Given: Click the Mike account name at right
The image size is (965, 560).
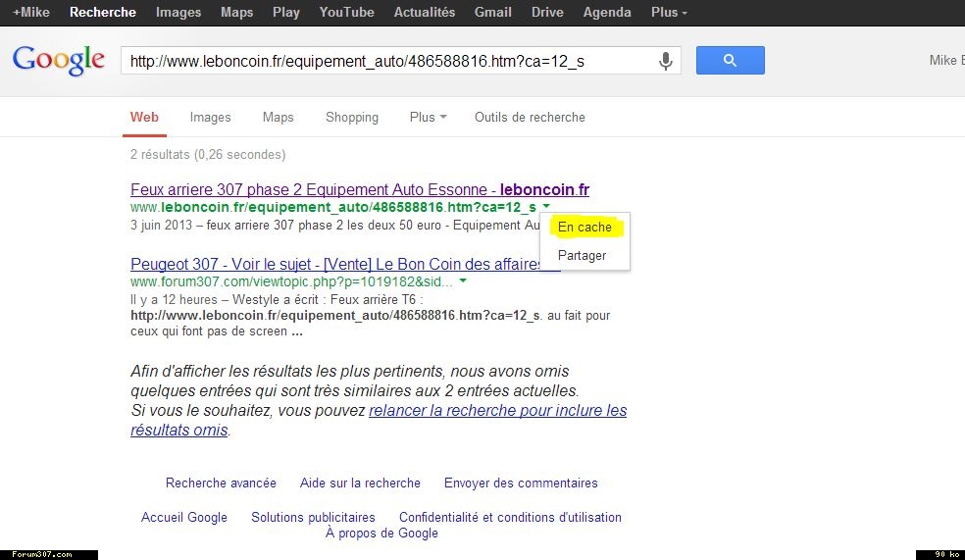Looking at the screenshot, I should coord(946,60).
